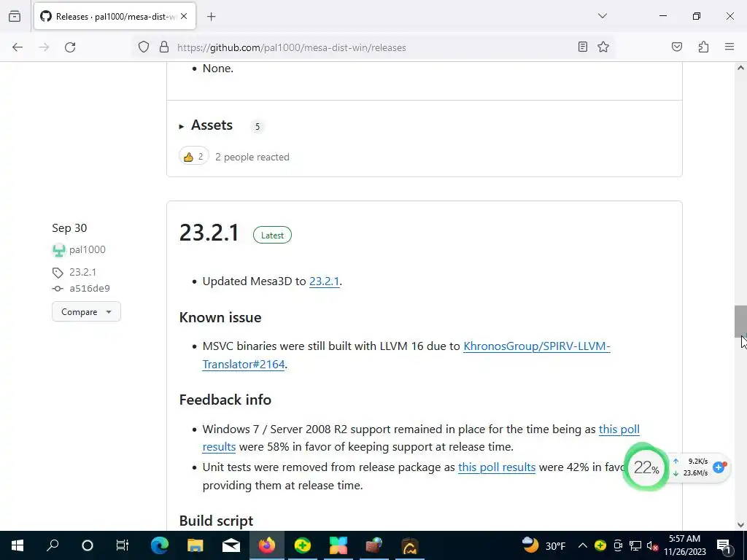
Task: Open Task View
Action: coord(123,545)
